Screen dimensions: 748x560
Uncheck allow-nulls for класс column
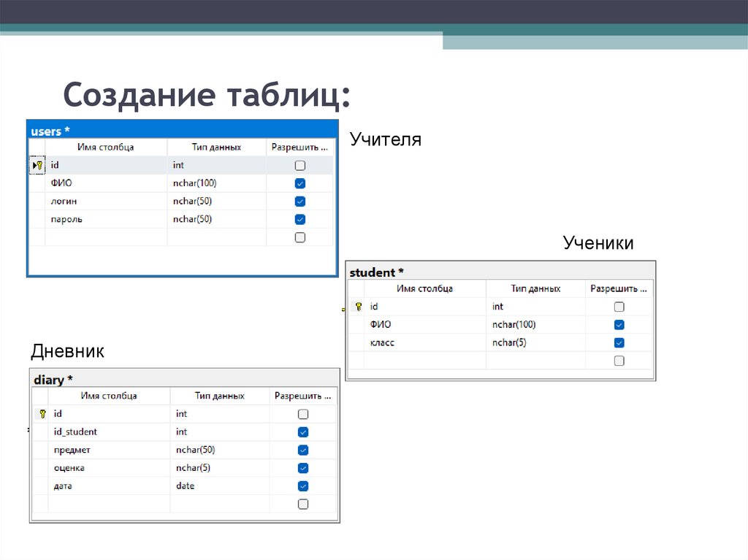pyautogui.click(x=619, y=342)
